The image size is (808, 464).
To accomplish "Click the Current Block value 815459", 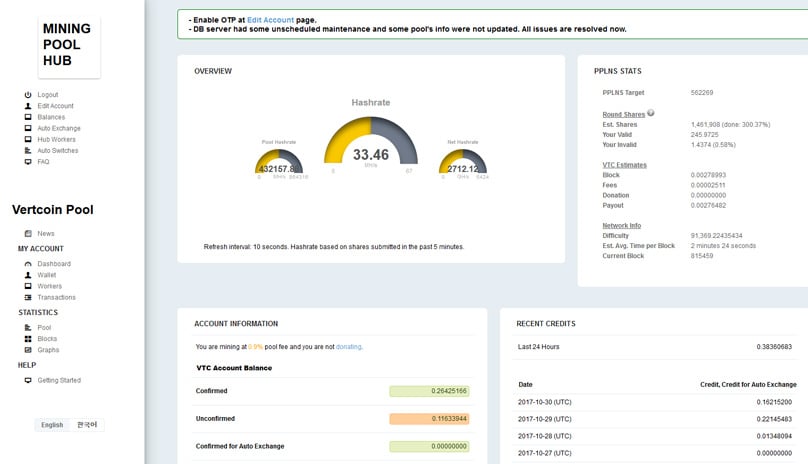I will pos(702,256).
